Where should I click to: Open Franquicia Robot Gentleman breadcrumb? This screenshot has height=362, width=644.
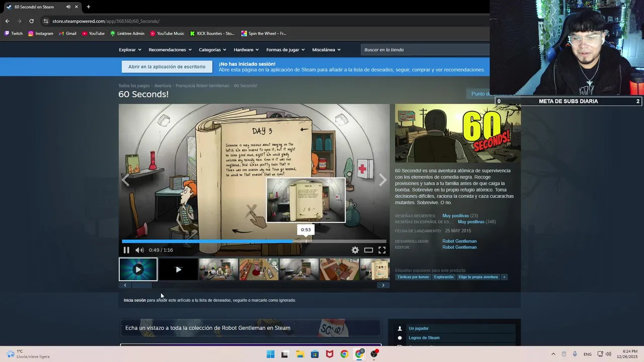(202, 86)
